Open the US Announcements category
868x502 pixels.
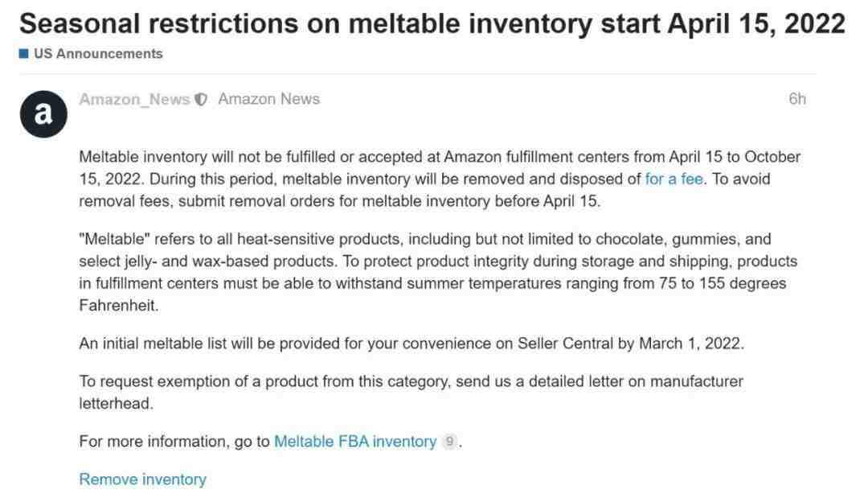[x=98, y=54]
